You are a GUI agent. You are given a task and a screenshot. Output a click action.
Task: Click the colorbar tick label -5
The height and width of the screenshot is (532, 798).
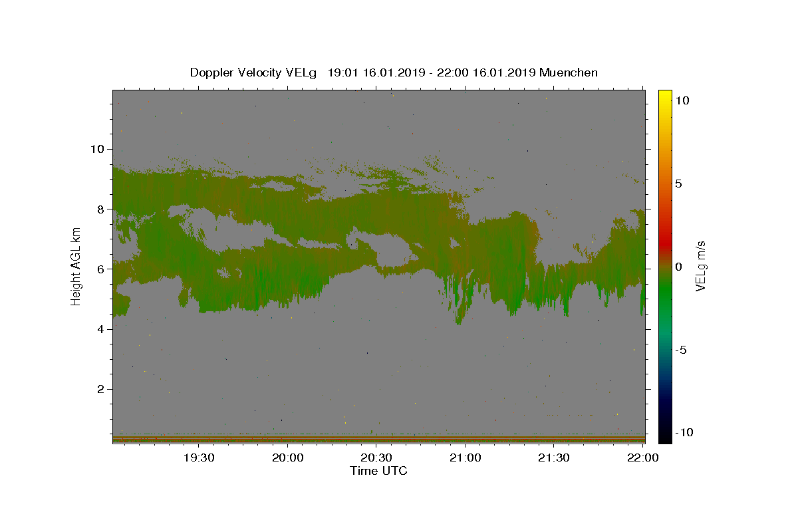tap(680, 350)
